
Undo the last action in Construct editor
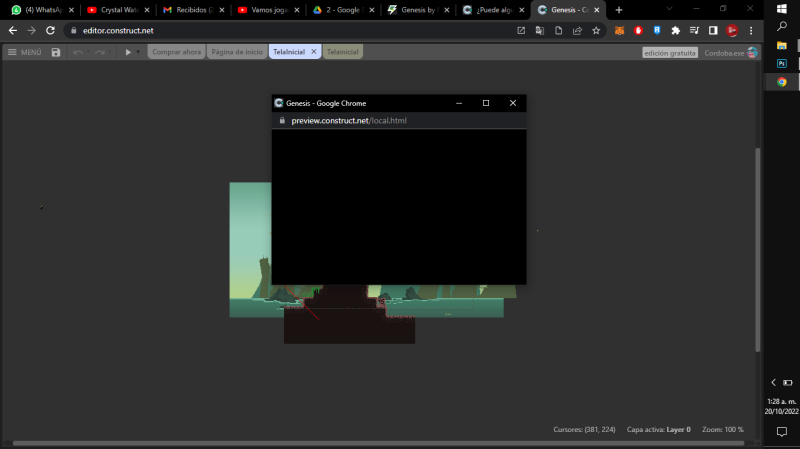[x=78, y=52]
